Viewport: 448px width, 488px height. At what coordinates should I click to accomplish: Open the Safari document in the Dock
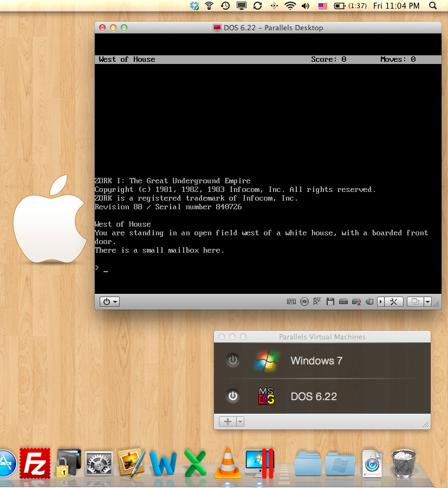(372, 464)
